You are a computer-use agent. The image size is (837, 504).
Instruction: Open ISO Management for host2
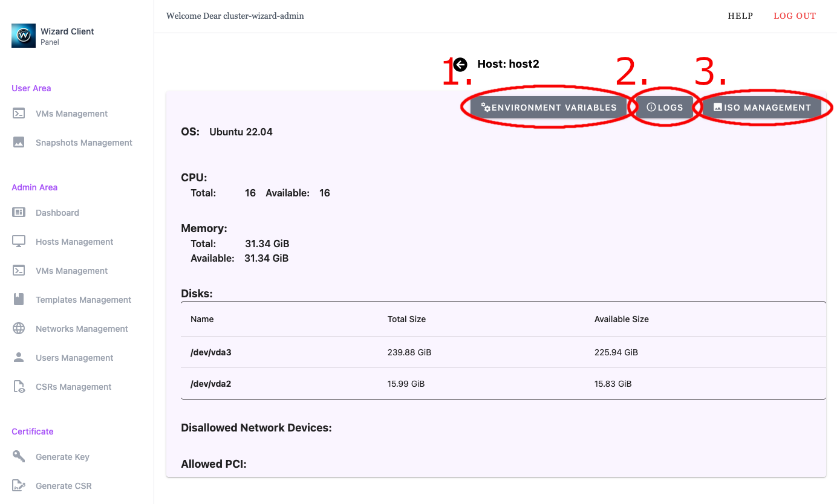click(762, 108)
